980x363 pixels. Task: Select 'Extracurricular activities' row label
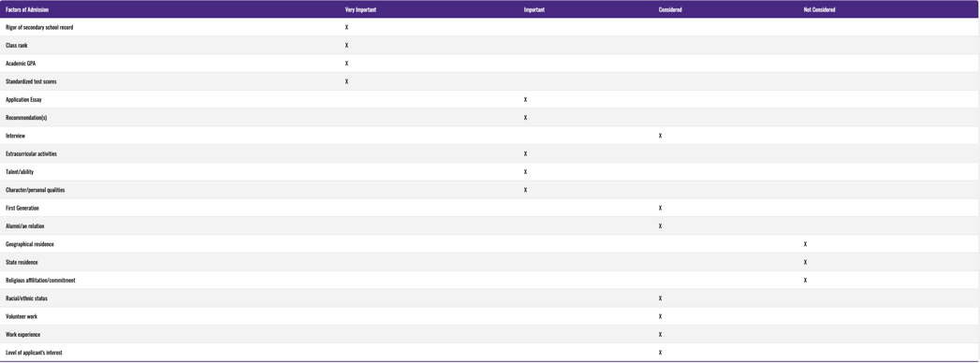31,154
